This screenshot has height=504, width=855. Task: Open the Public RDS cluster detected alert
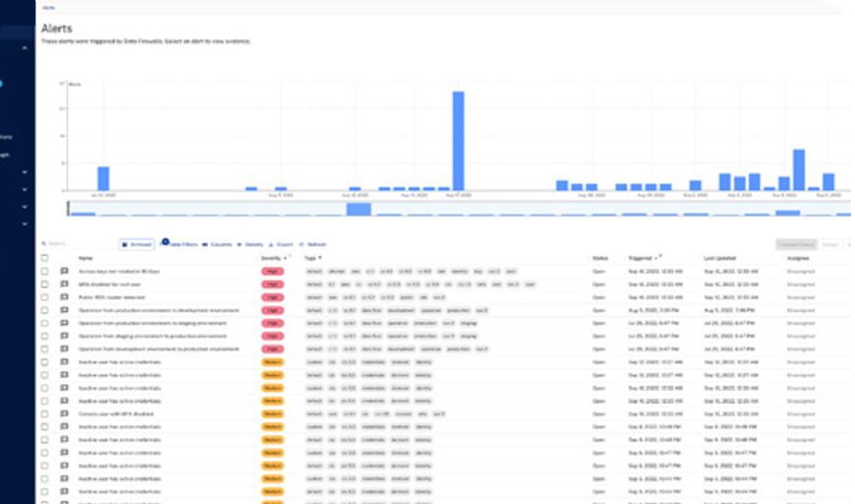pyautogui.click(x=112, y=296)
